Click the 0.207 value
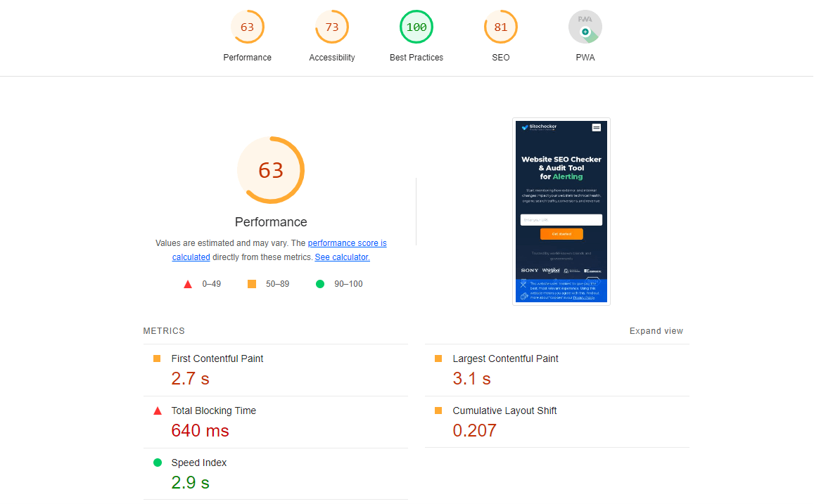The image size is (814, 504). click(474, 430)
